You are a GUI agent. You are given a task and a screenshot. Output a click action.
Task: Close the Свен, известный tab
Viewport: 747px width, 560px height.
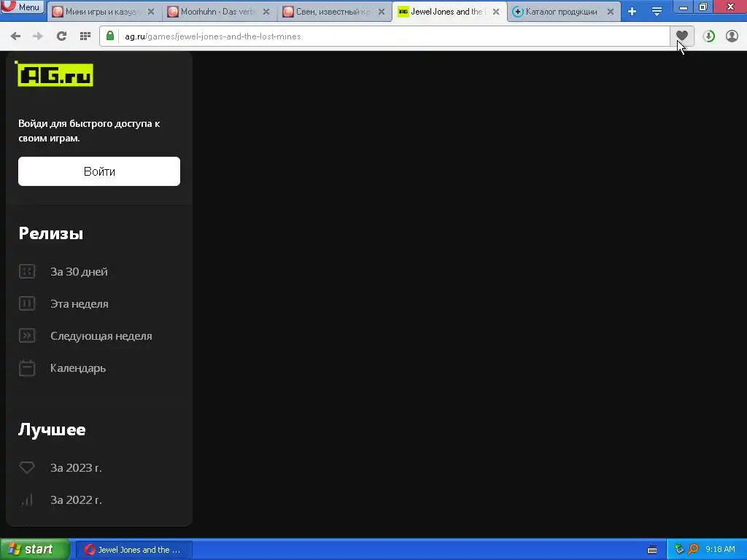coord(381,12)
